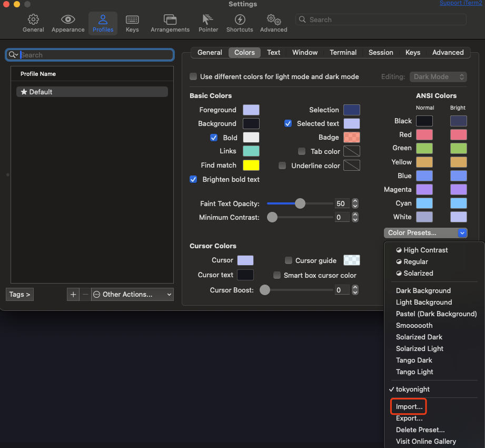Open the Keys settings pane
This screenshot has width=485, height=448.
(x=132, y=23)
